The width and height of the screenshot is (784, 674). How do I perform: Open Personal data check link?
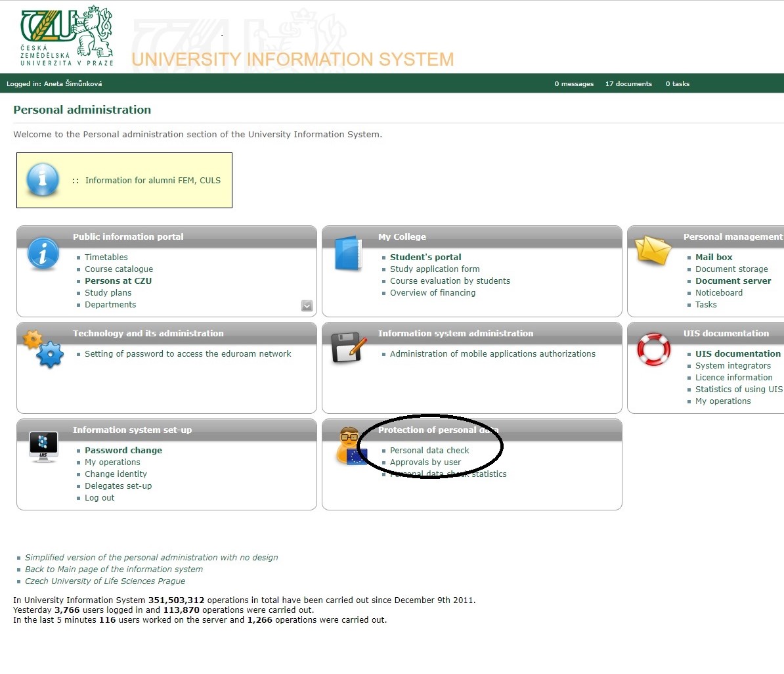[x=429, y=451]
